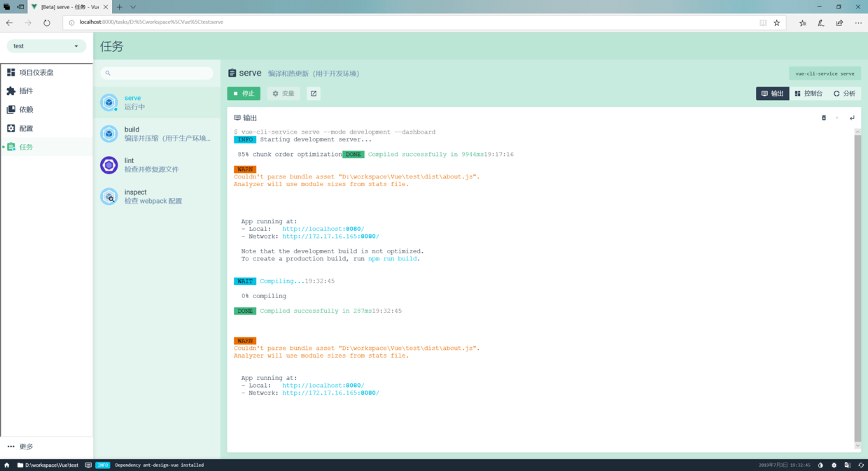This screenshot has height=471, width=868.
Task: Close the [Beta] serve browser tab
Action: (x=106, y=7)
